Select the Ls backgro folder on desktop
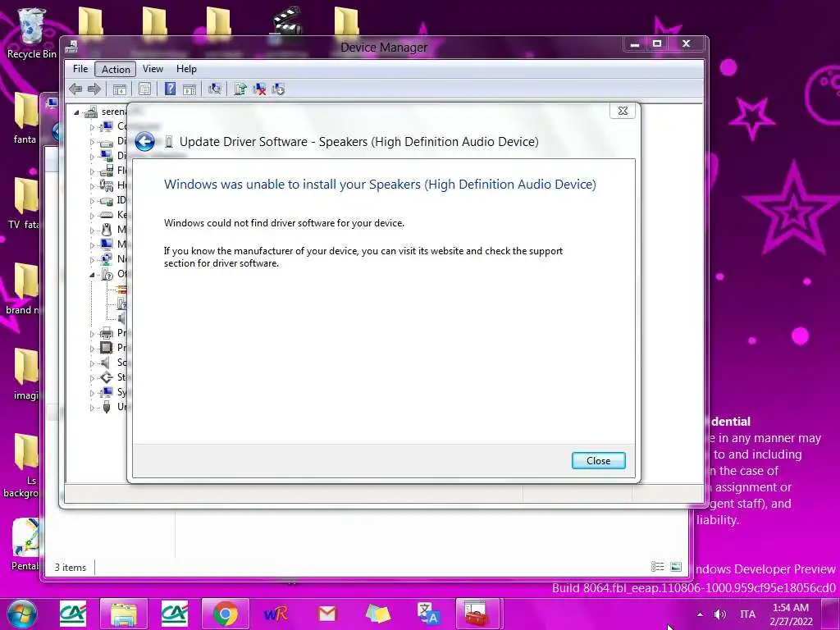 [x=23, y=465]
